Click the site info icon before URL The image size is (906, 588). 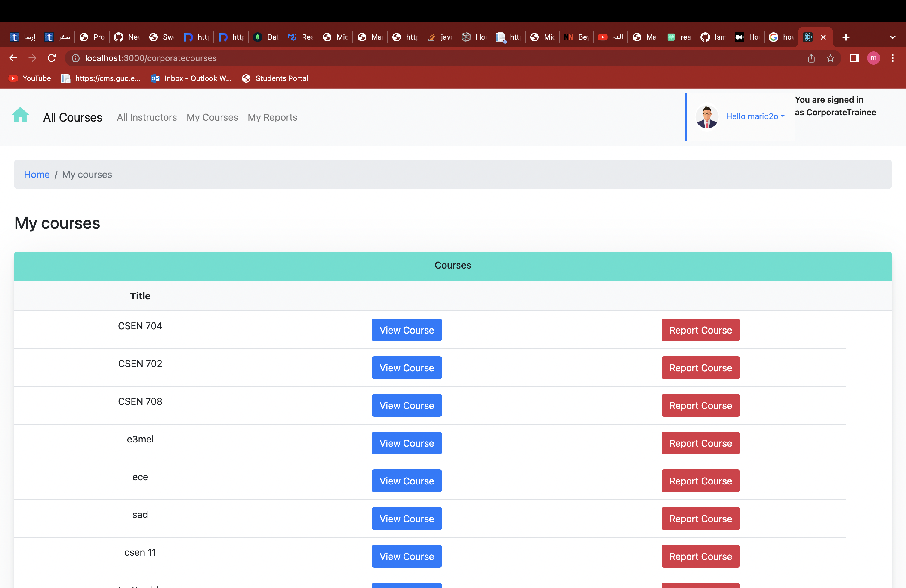pos(76,58)
